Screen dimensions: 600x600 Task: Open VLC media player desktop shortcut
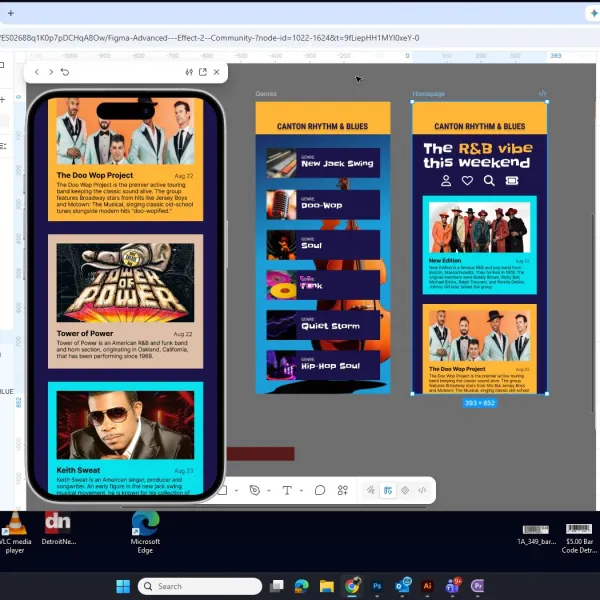click(x=15, y=533)
